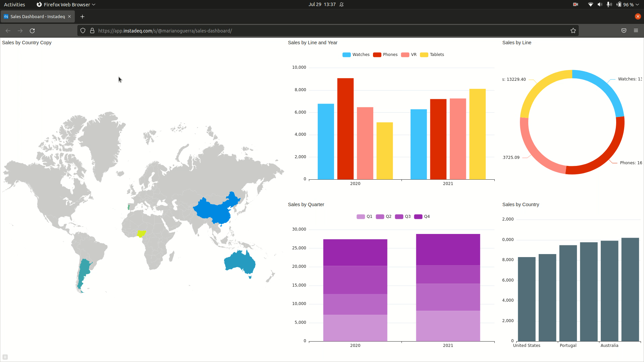644x362 pixels.
Task: Click the screen recording indicator icon
Action: (x=576, y=4)
